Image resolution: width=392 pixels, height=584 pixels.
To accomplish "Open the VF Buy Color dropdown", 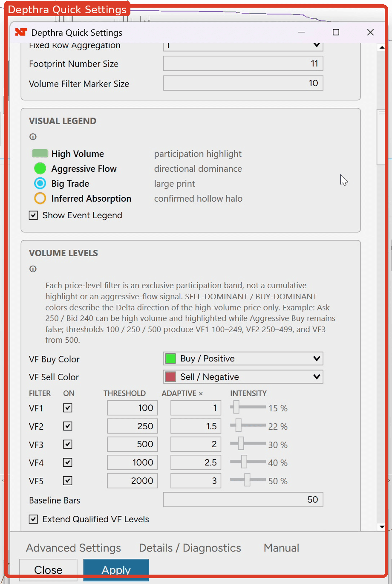I will tap(243, 358).
